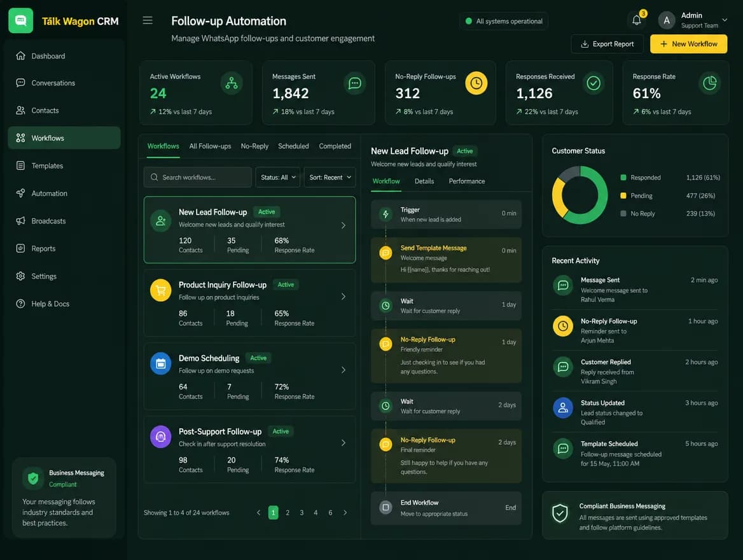Click the End Workflow stop icon

(385, 507)
